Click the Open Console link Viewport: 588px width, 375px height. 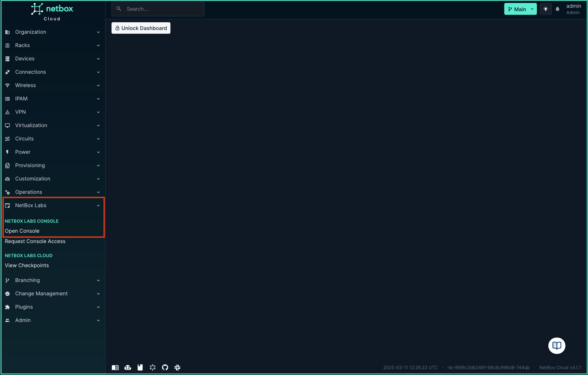pyautogui.click(x=22, y=231)
